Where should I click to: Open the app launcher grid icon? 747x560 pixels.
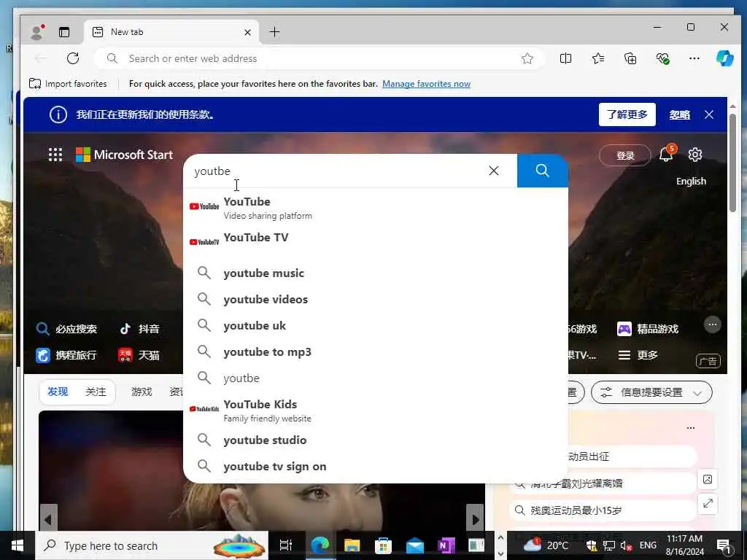[55, 155]
